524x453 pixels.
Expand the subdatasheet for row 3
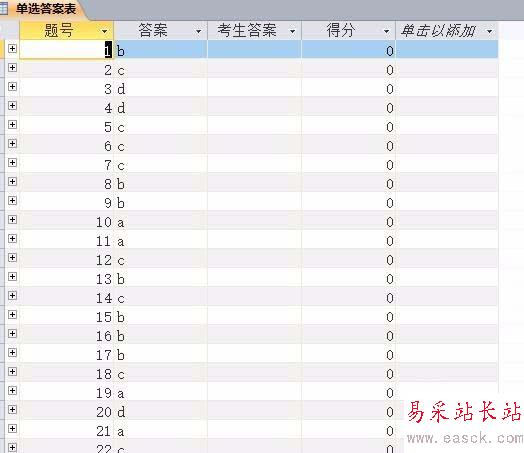coord(12,87)
